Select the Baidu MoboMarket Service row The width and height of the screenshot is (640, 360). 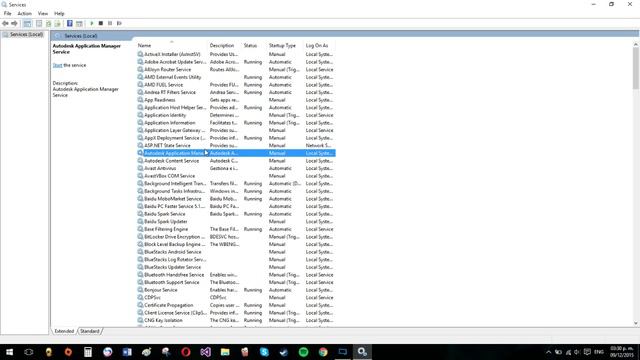coord(236,199)
